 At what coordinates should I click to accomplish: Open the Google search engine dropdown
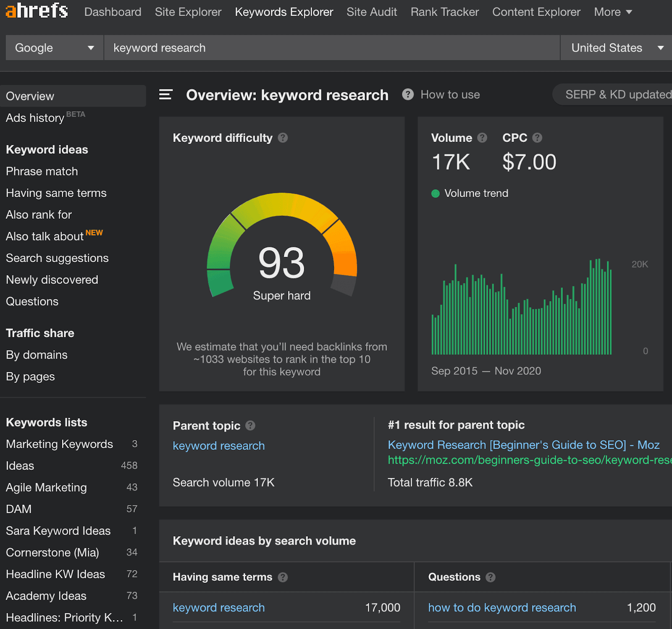point(55,48)
